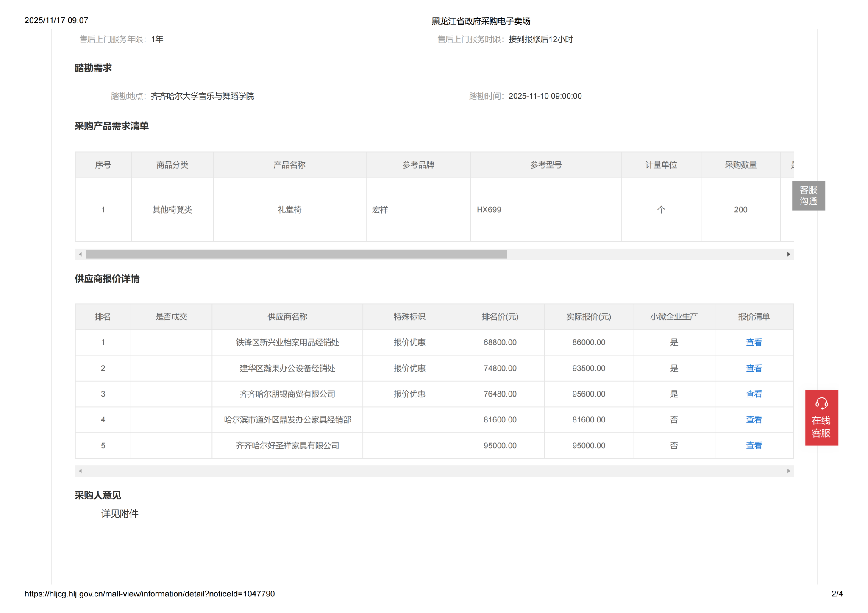
Task: Click left arrow of supplier table scrollbar
Action: click(81, 471)
